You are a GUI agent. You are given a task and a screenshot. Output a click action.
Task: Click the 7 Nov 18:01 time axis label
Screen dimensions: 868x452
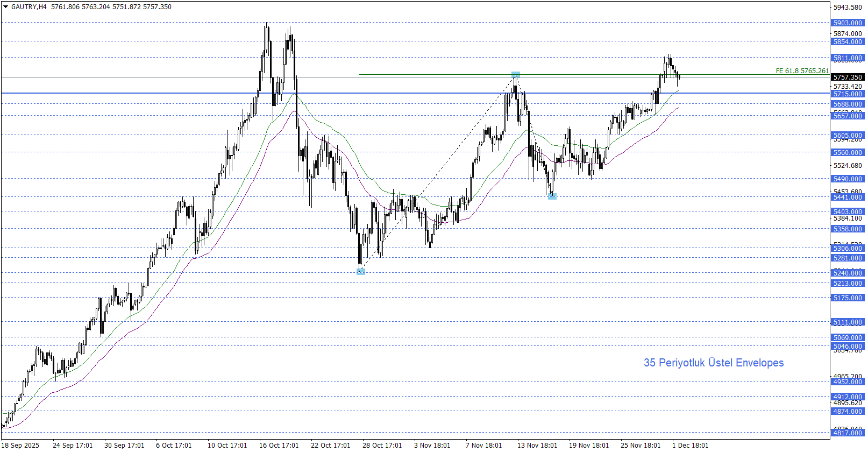pos(484,446)
